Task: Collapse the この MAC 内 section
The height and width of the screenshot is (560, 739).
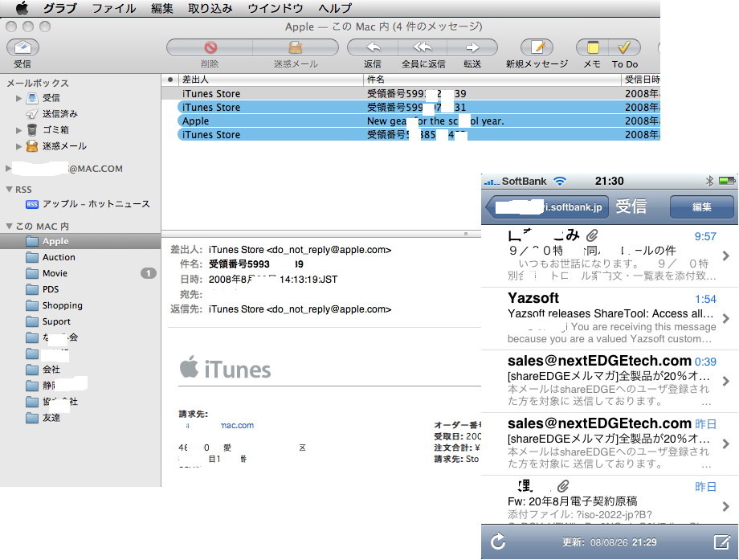Action: pos(9,226)
